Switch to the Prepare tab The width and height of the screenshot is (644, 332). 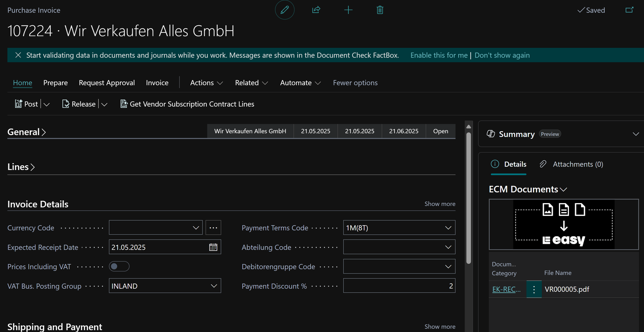55,83
